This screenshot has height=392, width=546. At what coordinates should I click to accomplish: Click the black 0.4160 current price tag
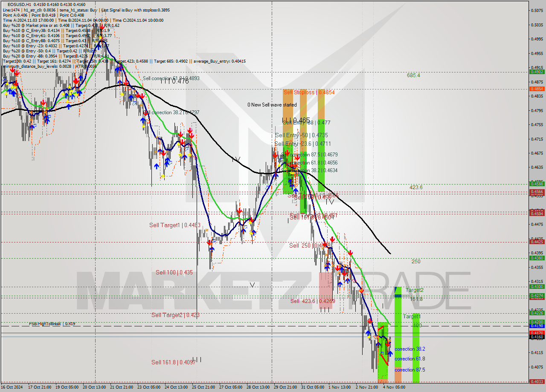point(536,337)
